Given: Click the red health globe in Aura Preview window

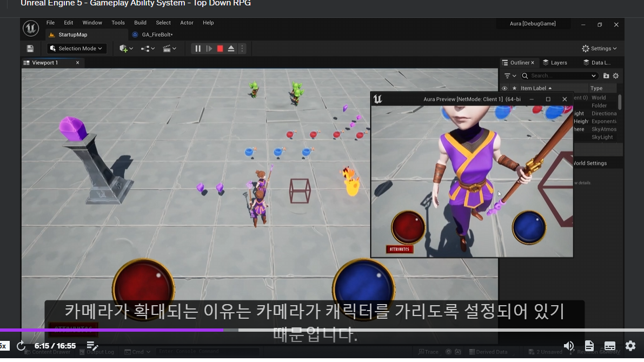Looking at the screenshot, I should 408,227.
